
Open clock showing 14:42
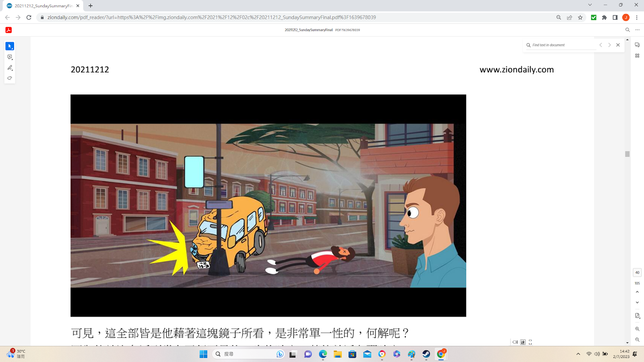pos(621,354)
